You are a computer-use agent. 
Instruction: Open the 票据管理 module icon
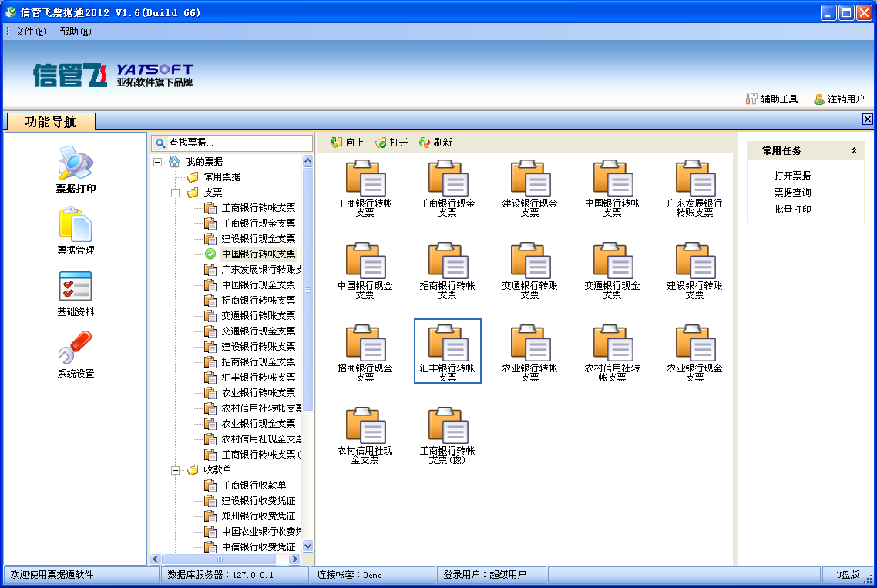click(x=76, y=224)
